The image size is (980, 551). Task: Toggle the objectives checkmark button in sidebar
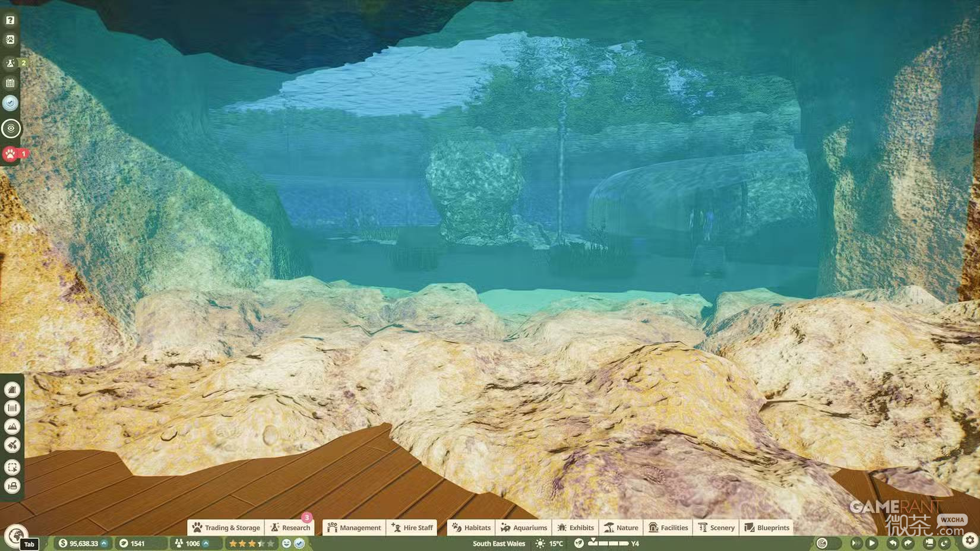[10, 103]
